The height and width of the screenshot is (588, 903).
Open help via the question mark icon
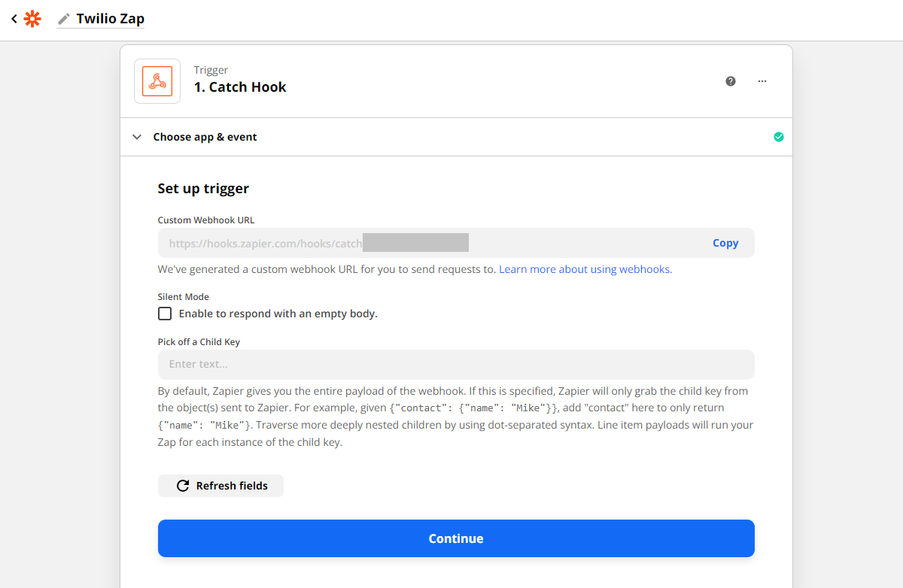[731, 81]
